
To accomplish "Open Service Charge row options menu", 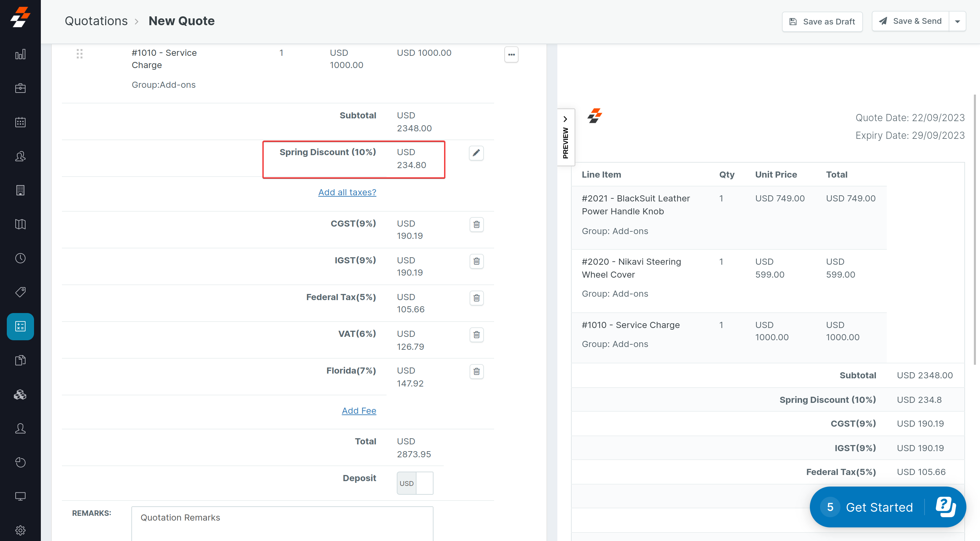I will [511, 54].
